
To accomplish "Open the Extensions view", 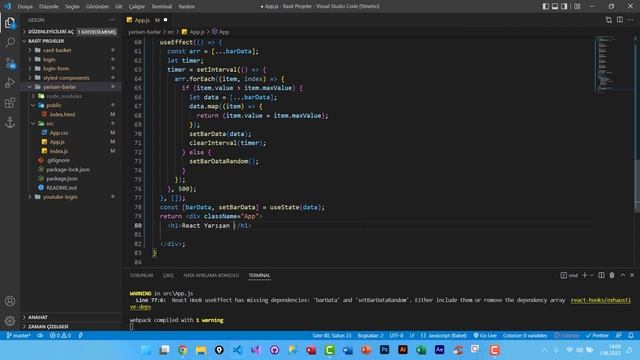I will pyautogui.click(x=10, y=102).
